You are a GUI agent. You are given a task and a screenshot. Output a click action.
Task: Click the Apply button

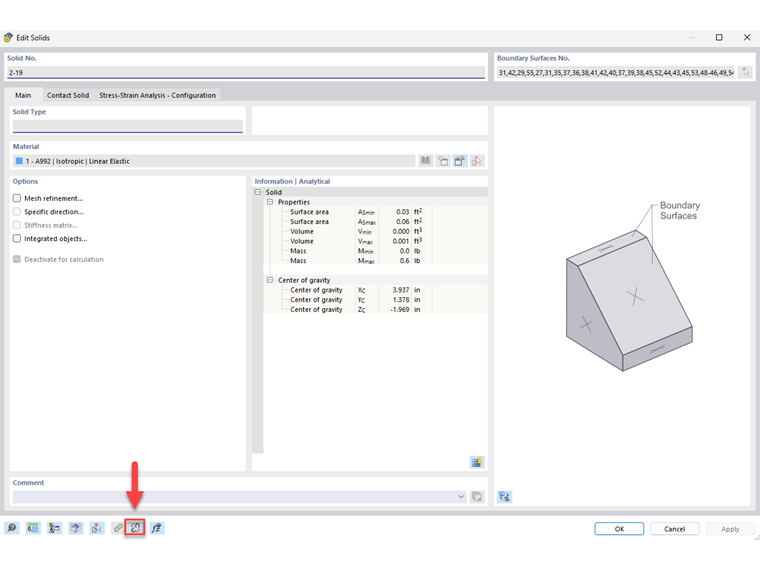pyautogui.click(x=730, y=529)
